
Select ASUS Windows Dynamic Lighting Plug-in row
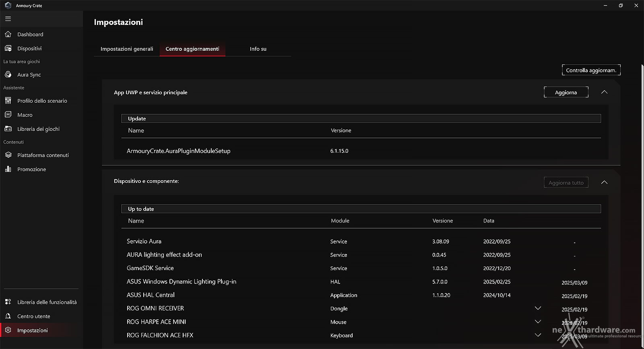361,282
